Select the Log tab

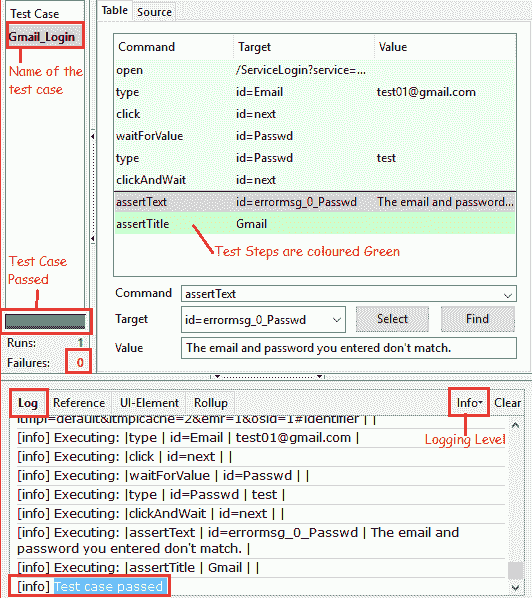click(x=28, y=403)
